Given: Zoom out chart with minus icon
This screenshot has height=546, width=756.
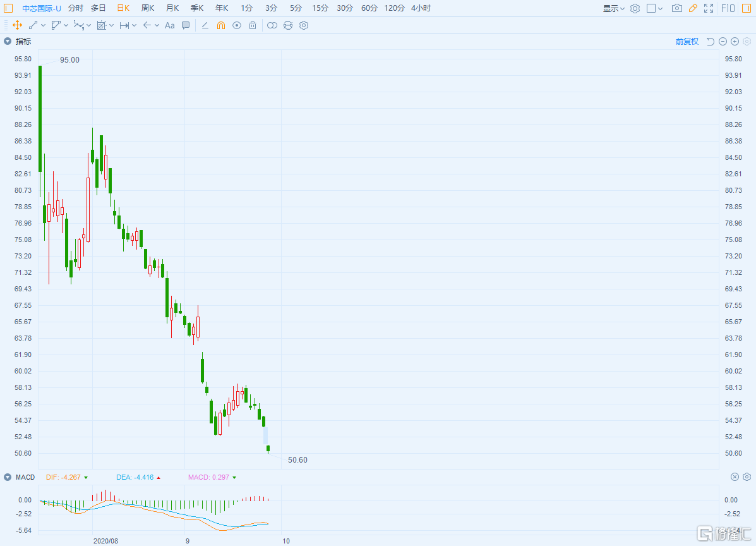Looking at the screenshot, I should click(723, 42).
